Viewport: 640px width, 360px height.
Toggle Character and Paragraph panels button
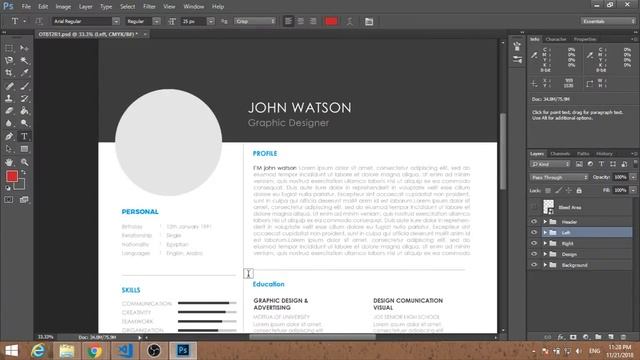coord(369,21)
